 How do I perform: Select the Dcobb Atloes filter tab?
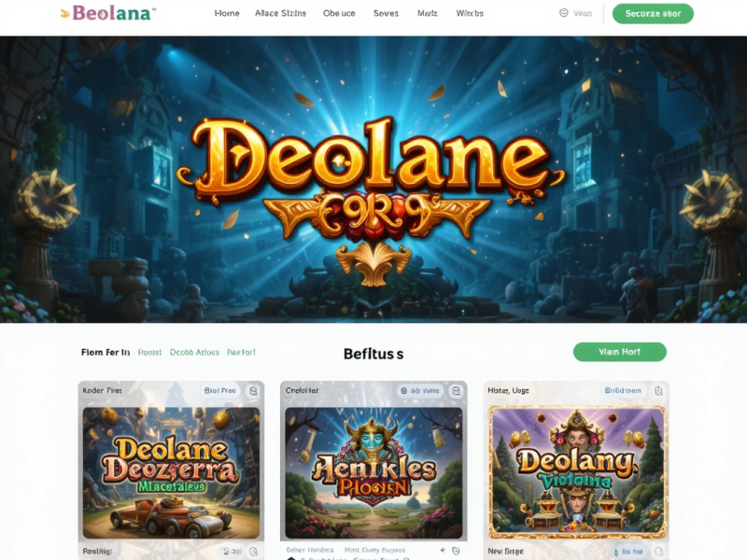coord(194,353)
